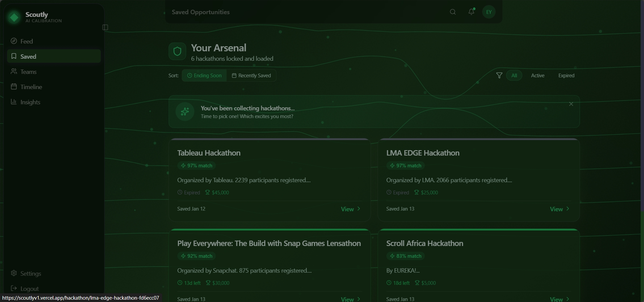Go to Timeline page

[31, 87]
